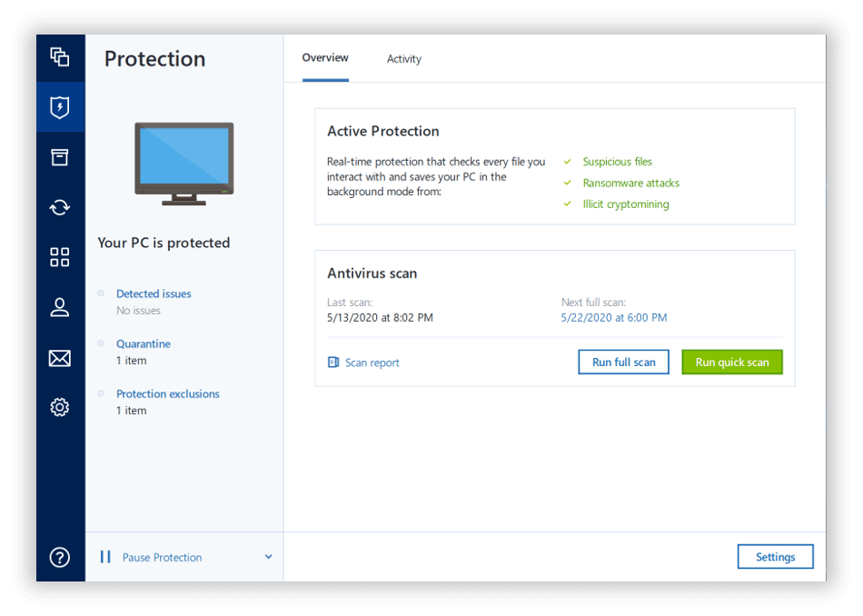Run a quick scan

click(x=731, y=362)
